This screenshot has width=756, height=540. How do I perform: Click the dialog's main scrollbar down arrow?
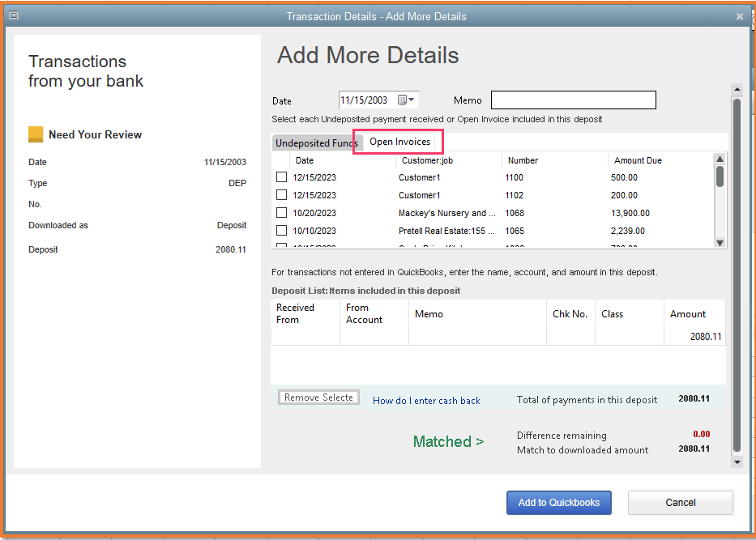click(x=737, y=461)
